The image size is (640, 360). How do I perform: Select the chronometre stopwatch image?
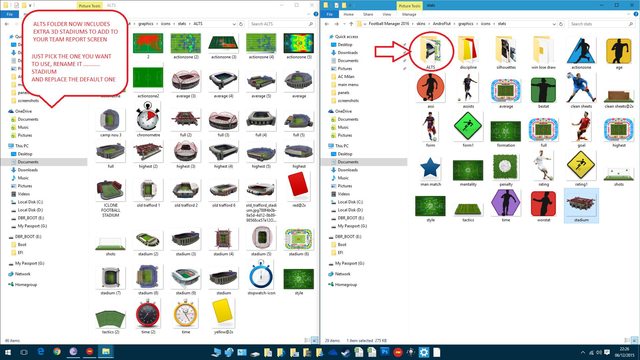148,119
